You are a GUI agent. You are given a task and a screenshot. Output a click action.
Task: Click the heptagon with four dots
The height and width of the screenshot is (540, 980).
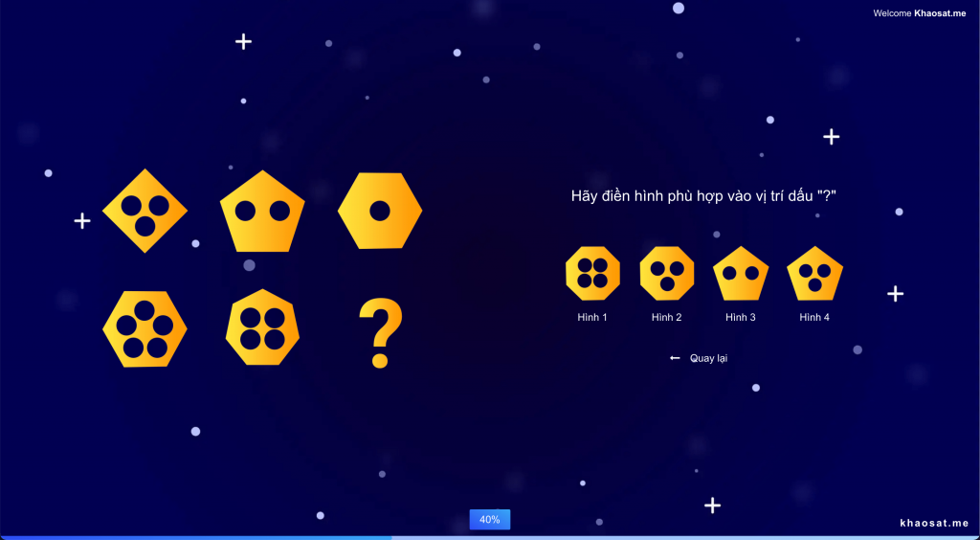point(262,326)
